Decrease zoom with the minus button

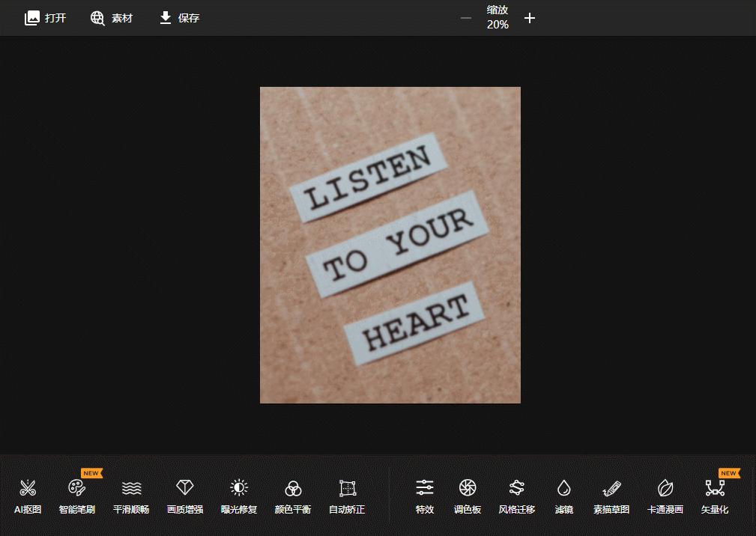pyautogui.click(x=466, y=18)
